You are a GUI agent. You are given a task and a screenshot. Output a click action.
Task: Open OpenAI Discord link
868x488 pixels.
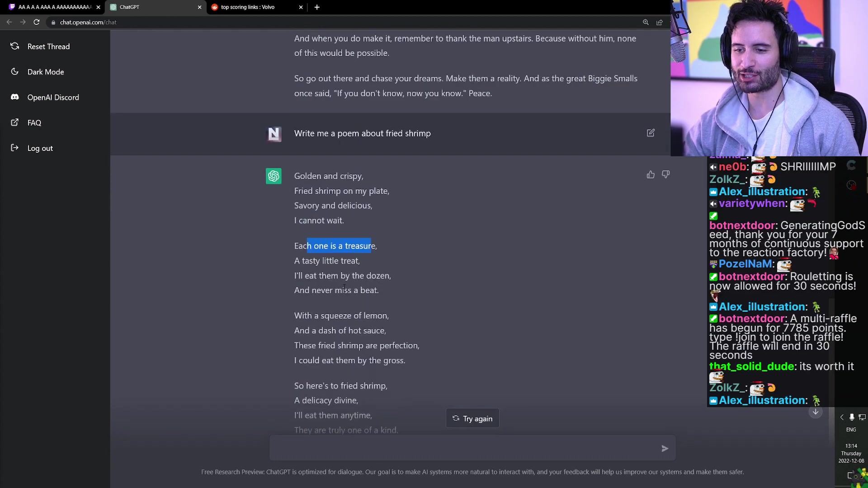53,97
